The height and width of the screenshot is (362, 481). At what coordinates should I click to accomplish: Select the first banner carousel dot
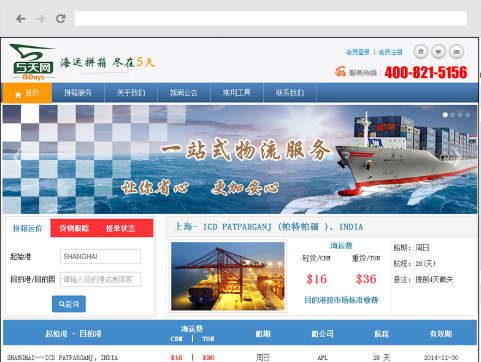[445, 115]
